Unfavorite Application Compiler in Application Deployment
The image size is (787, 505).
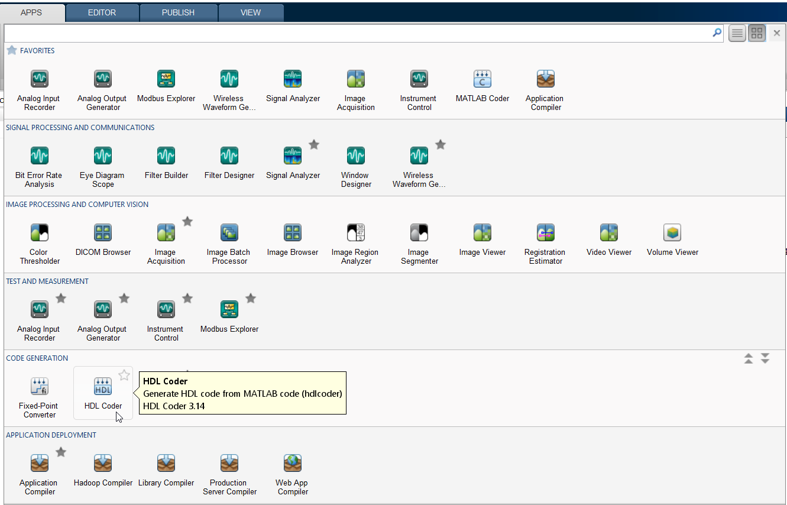(61, 452)
